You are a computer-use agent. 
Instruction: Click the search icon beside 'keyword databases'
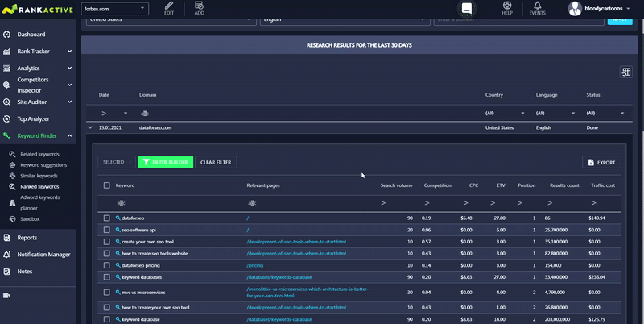118,277
